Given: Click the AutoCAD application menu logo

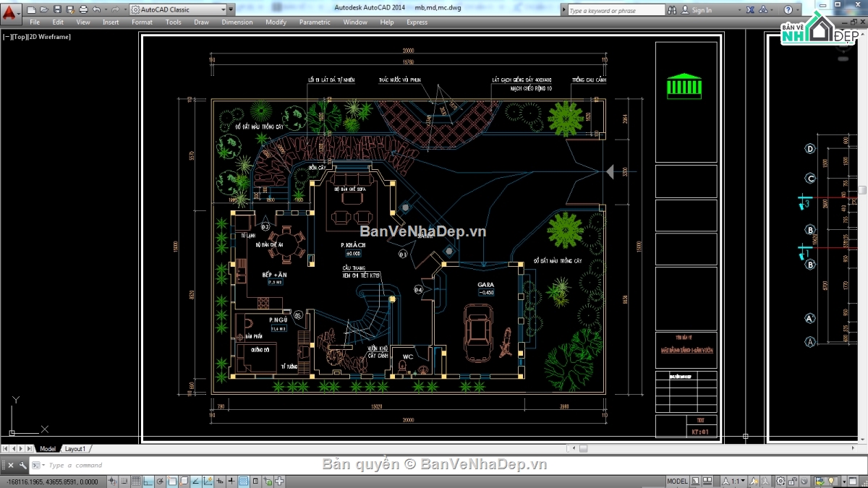Looking at the screenshot, I should [9, 12].
